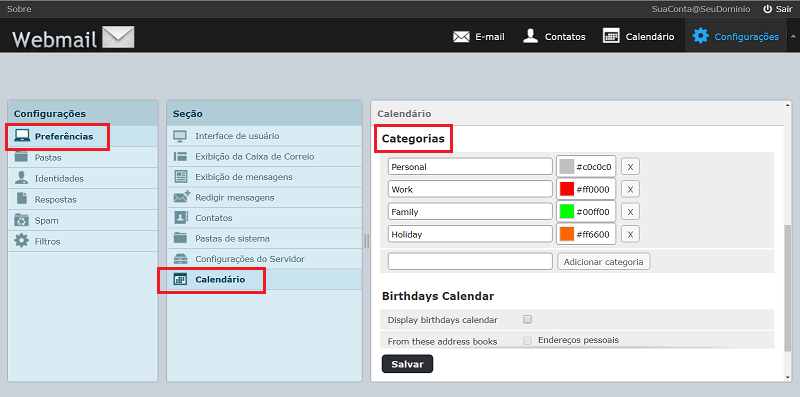Click the Exibição de mensagens icon

[181, 177]
